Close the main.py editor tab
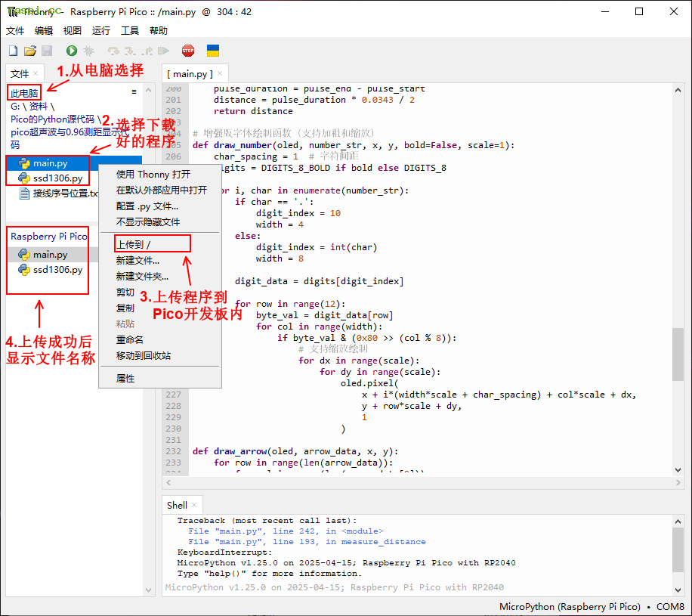This screenshot has height=616, width=692. (222, 73)
